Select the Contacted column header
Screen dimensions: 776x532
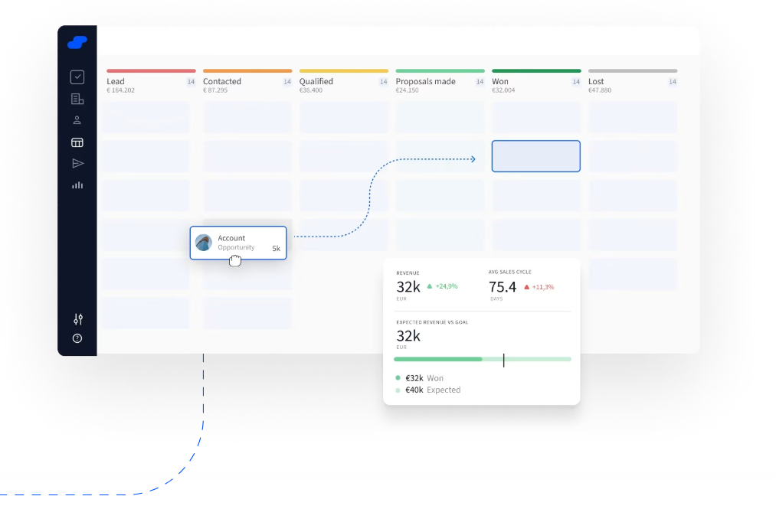222,81
